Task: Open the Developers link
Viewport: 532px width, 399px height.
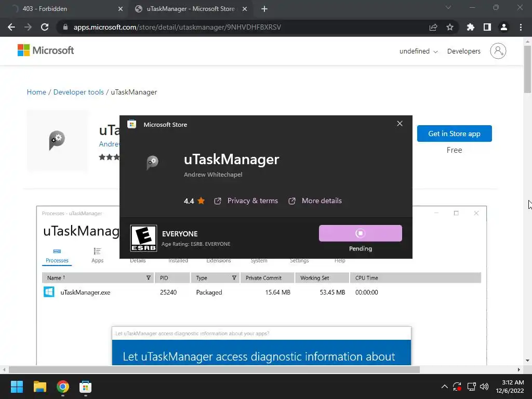Action: tap(464, 51)
